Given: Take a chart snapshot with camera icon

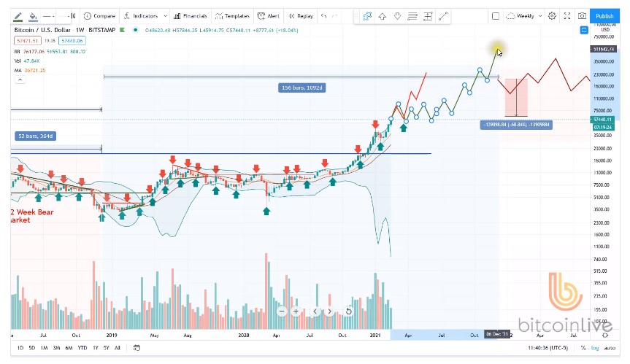Looking at the screenshot, I should 582,15.
